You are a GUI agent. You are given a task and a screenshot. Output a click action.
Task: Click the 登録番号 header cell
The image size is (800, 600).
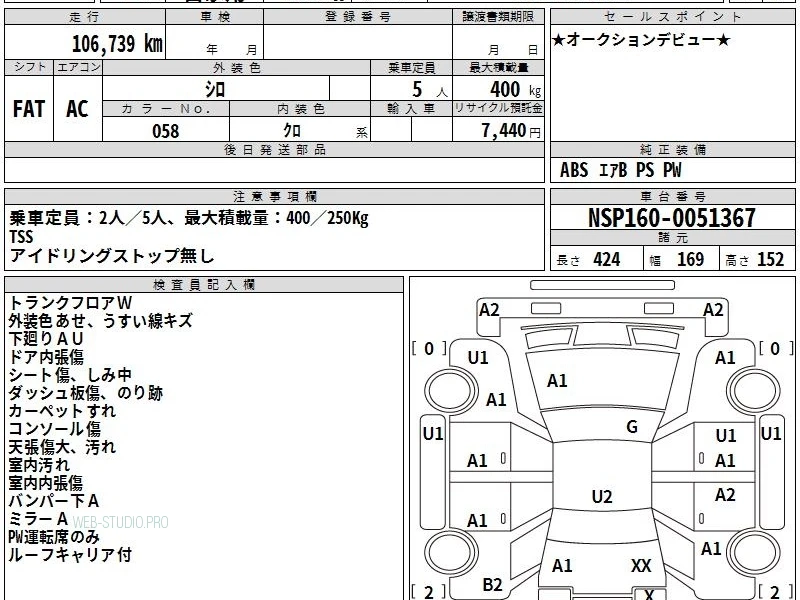tap(358, 17)
